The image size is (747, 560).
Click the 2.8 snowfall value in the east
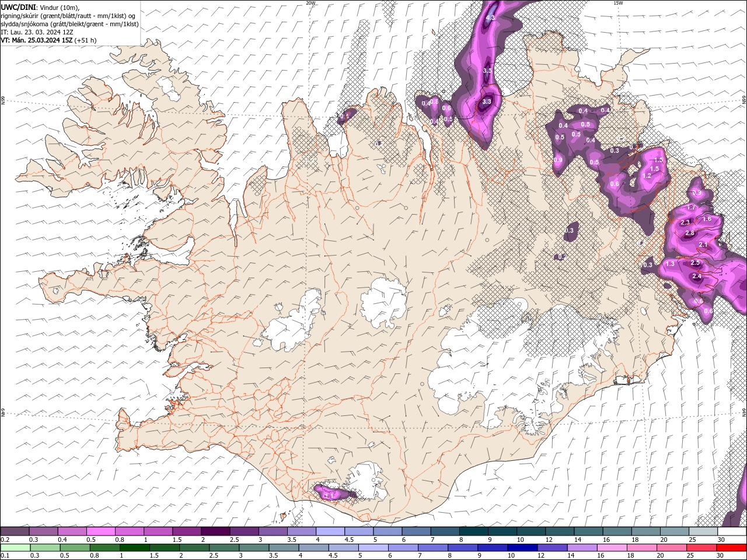690,233
